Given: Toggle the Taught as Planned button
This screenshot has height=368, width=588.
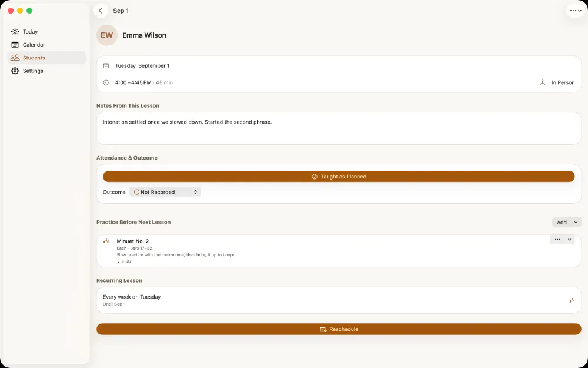Looking at the screenshot, I should pyautogui.click(x=339, y=177).
